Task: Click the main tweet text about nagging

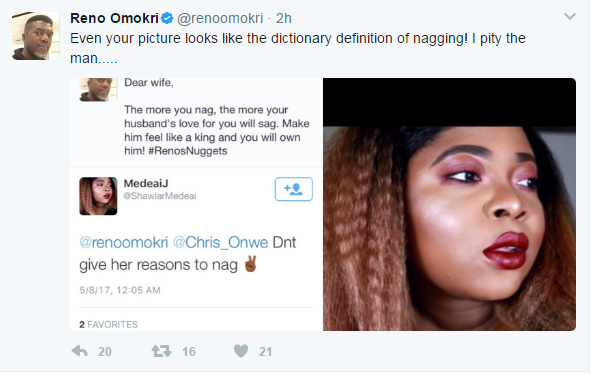Action: [298, 48]
